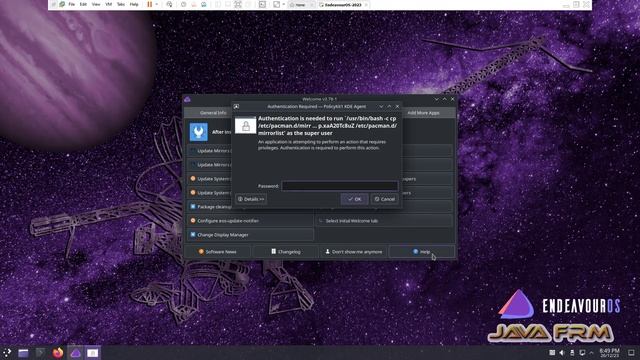Open the VMware VM menu
640x360 pixels.
point(109,4)
